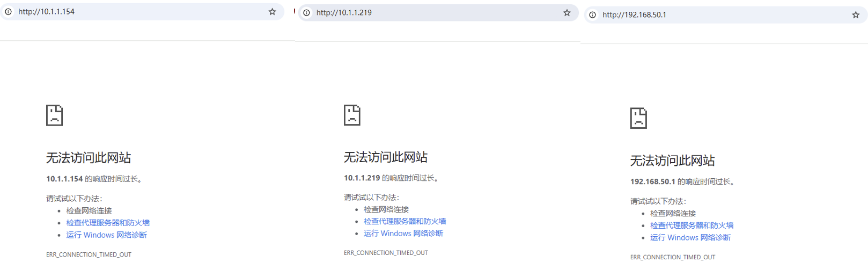
Task: Click site info icon for 10.1.1.219
Action: point(306,13)
